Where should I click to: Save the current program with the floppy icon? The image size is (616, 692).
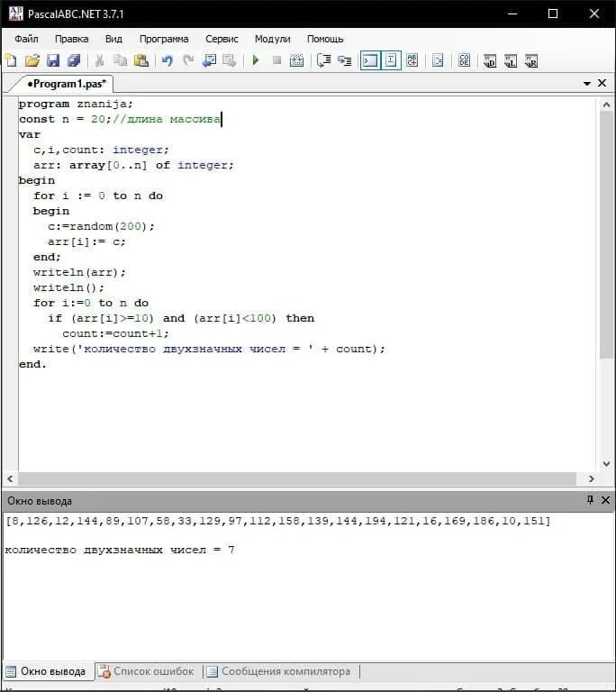point(53,60)
